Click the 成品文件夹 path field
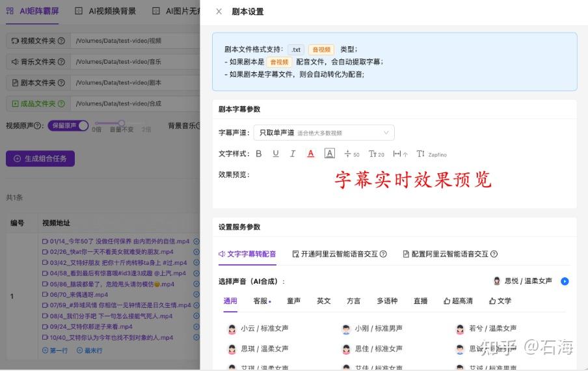Image resolution: width=588 pixels, height=371 pixels. [x=137, y=104]
